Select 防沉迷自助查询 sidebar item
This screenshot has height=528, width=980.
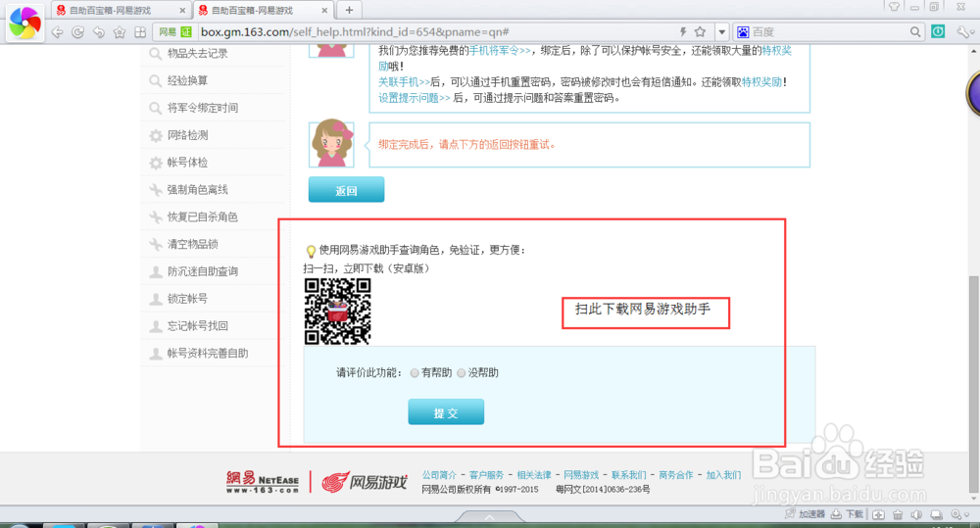(x=203, y=271)
